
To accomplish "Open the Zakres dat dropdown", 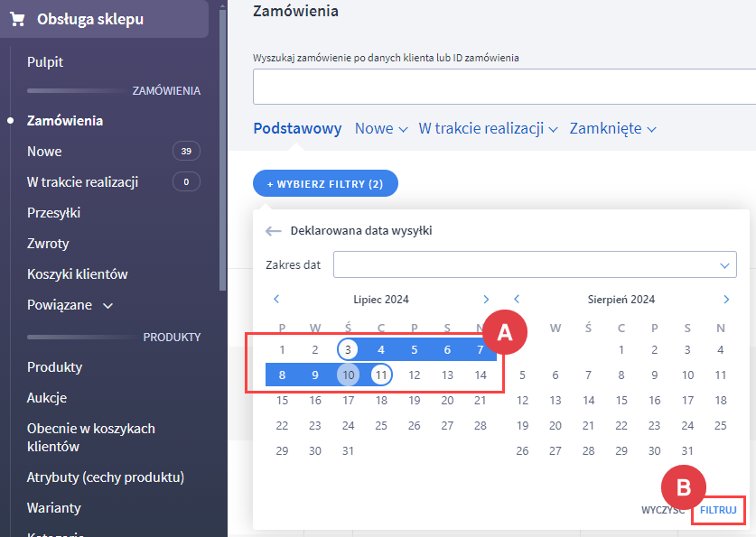I will 535,264.
